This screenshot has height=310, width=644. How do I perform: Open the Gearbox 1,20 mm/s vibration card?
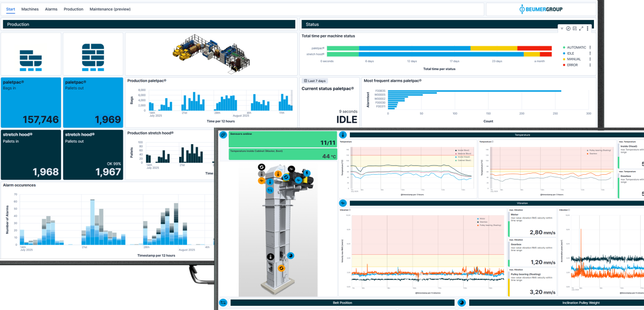pos(532,253)
